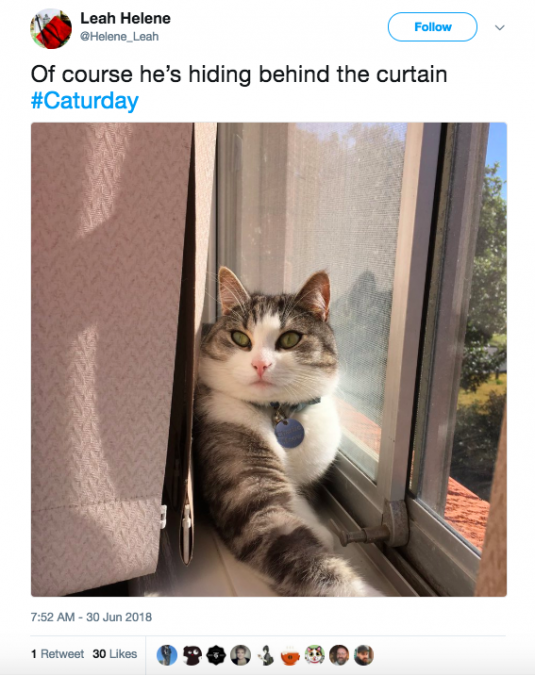The height and width of the screenshot is (675, 535).
Task: Visit the @Helene_Leah handle link
Action: tap(120, 37)
